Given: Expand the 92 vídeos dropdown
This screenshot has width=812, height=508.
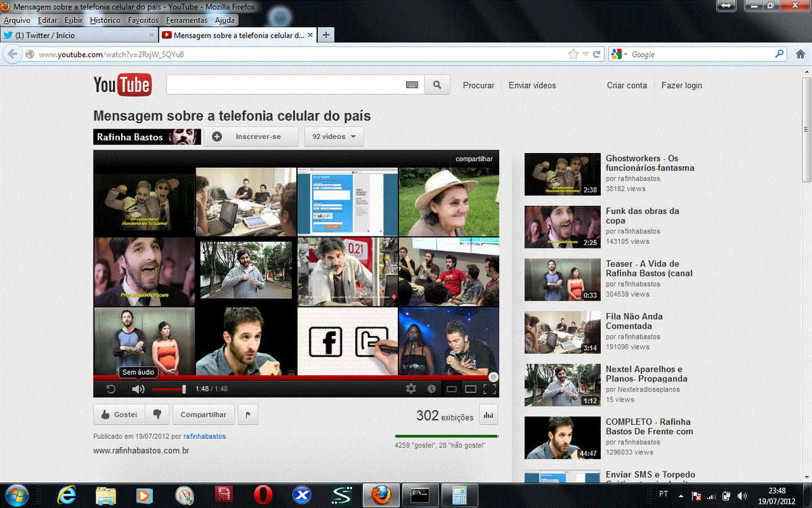Looking at the screenshot, I should 334,136.
